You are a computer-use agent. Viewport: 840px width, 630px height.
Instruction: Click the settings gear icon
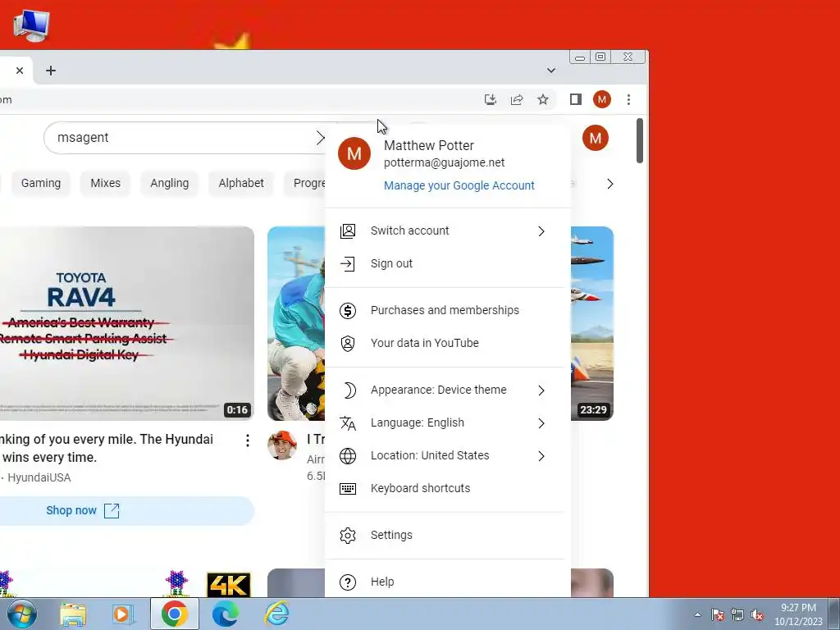coord(348,535)
